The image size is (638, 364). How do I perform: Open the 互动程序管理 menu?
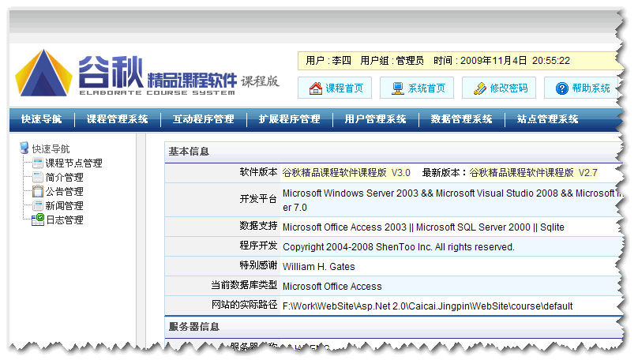tap(204, 119)
